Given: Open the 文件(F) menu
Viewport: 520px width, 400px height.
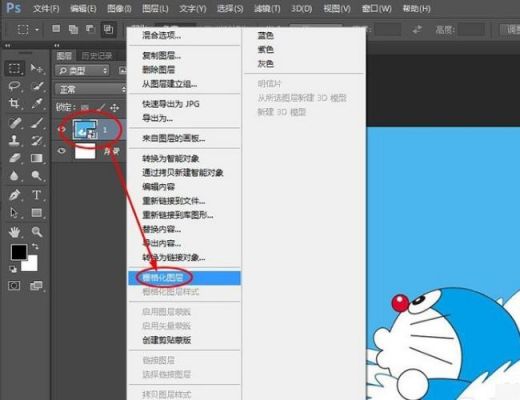Looking at the screenshot, I should (46, 8).
